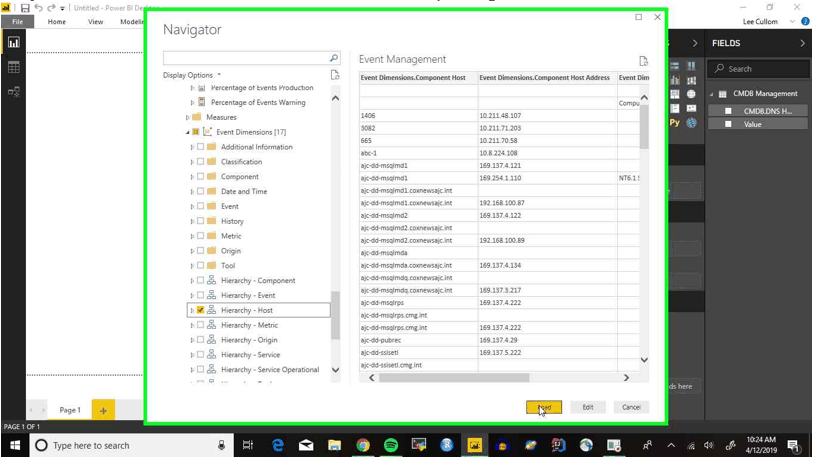Add a new page with plus button
Screen dimensions: 814x458
103,410
